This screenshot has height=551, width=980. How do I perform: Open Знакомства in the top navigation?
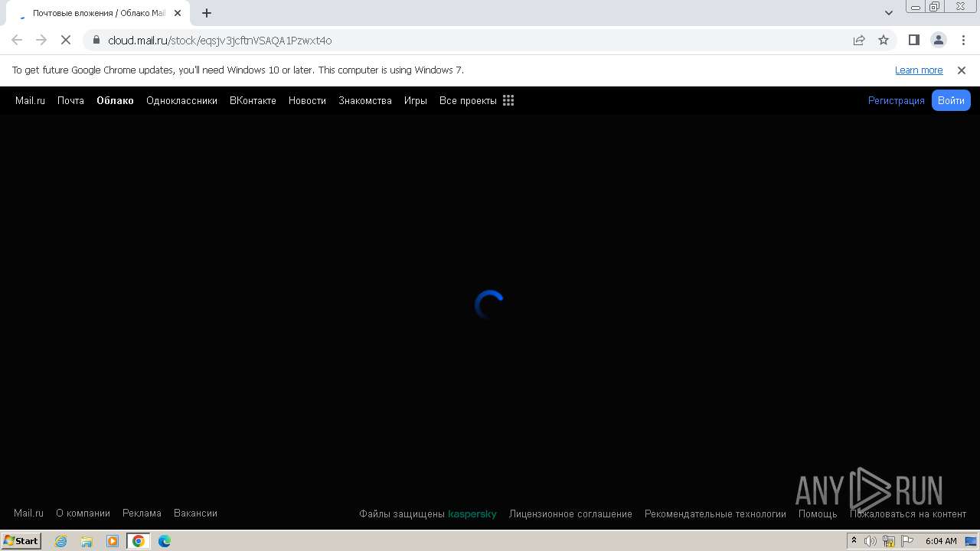pos(365,100)
